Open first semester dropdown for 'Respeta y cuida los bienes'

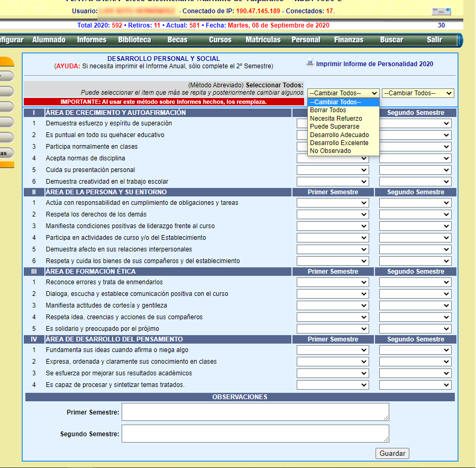[x=333, y=261]
